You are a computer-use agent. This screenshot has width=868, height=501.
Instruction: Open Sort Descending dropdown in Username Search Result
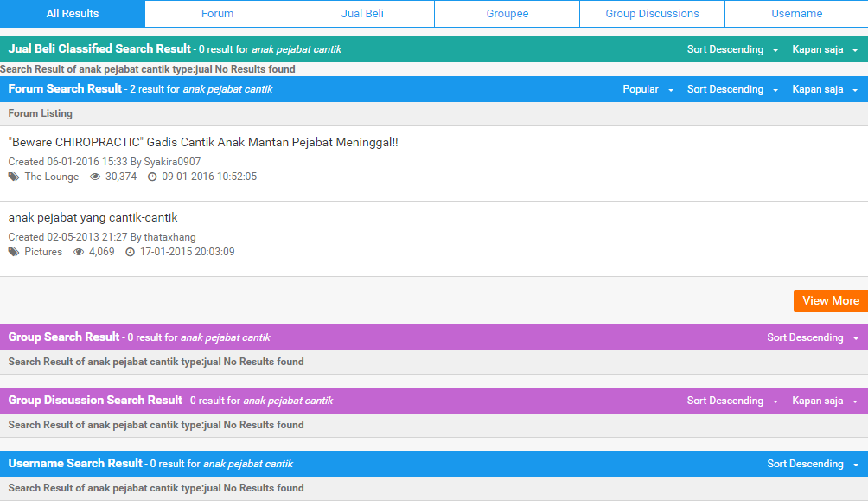tap(813, 464)
